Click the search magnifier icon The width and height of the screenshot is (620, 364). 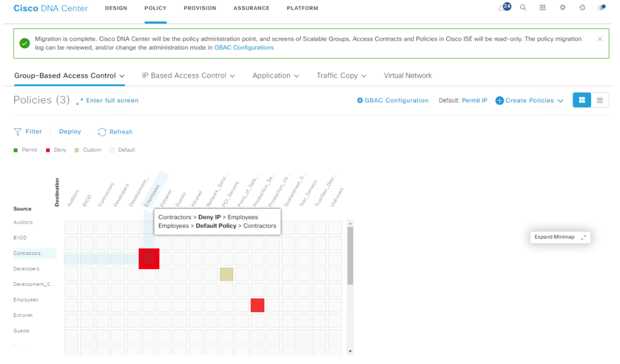tap(523, 8)
